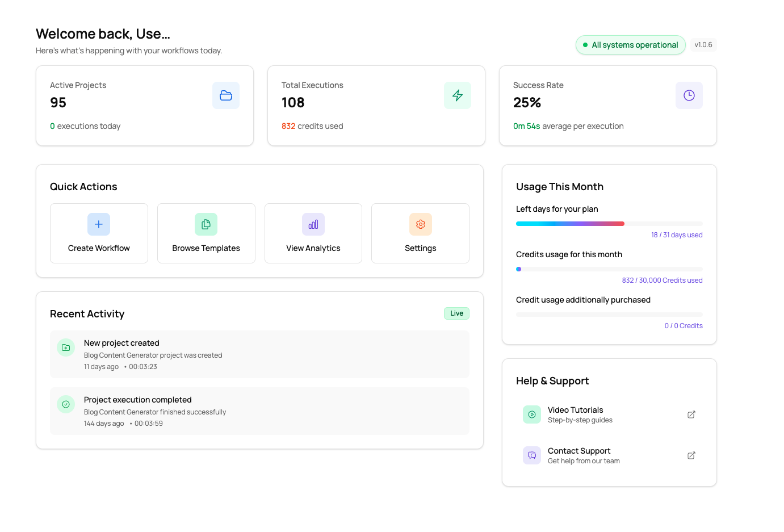This screenshot has height=532, width=784.
Task: Click the green new-project-created activity icon
Action: (66, 347)
